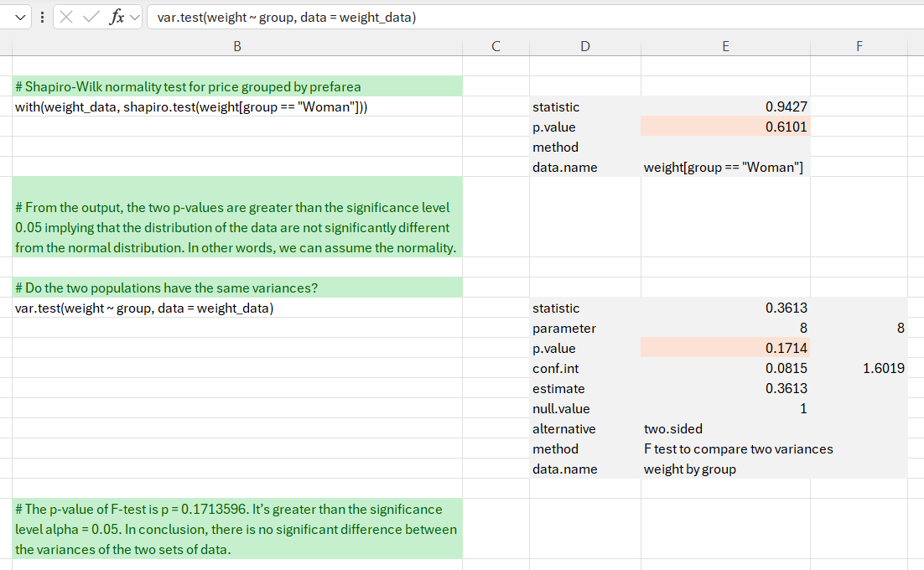Click inside the formula bar text
924x570 pixels.
[x=503, y=17]
